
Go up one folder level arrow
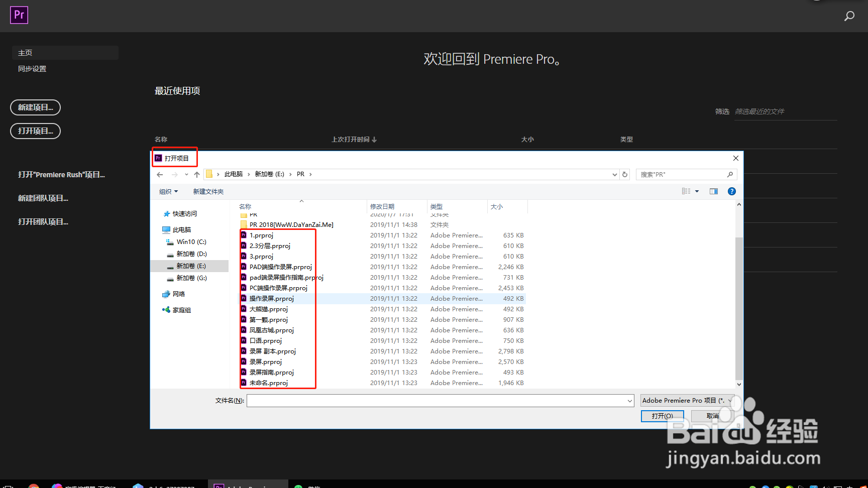[x=197, y=175]
